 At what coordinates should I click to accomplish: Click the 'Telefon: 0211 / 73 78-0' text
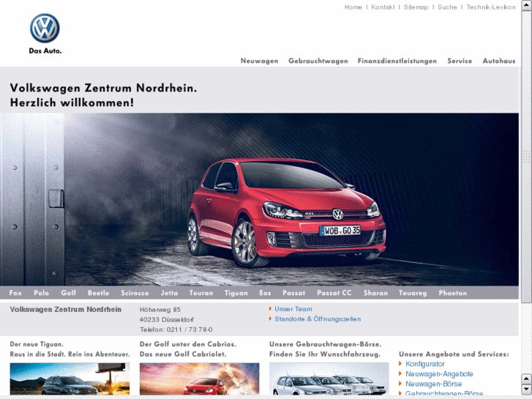tap(176, 329)
